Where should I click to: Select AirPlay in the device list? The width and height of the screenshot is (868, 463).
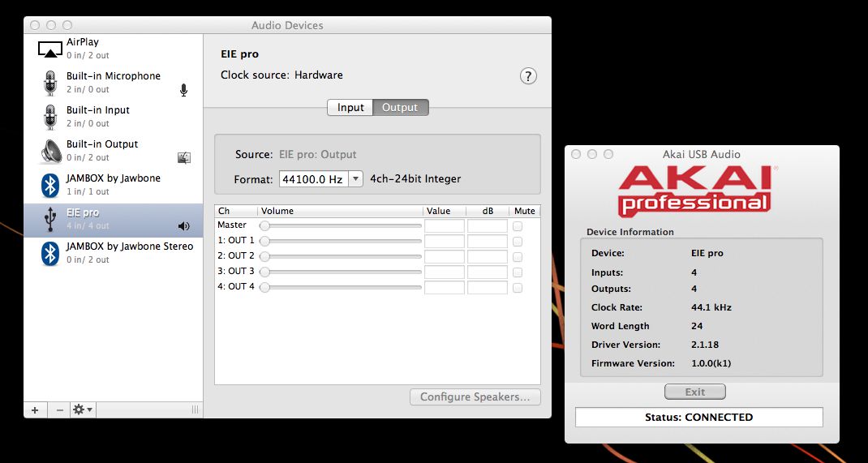coord(113,49)
